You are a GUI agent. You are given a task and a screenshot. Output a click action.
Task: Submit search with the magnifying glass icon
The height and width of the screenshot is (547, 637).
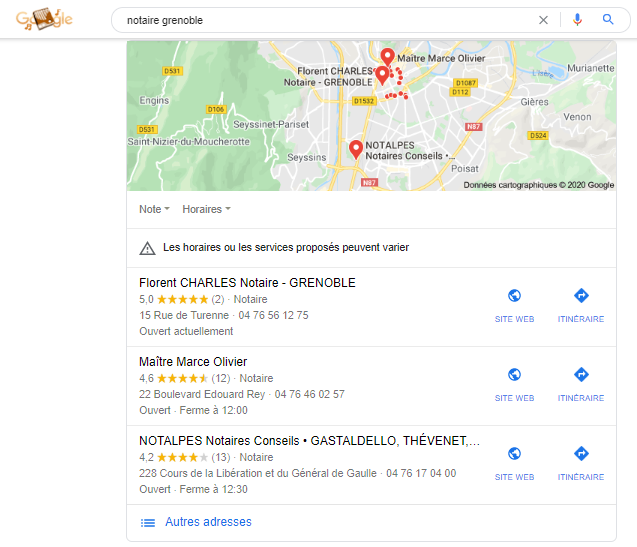608,19
